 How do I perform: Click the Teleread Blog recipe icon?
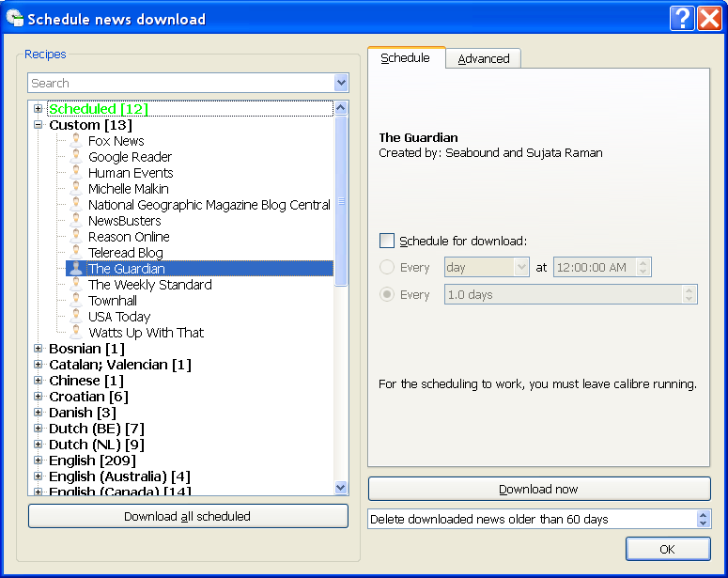76,252
